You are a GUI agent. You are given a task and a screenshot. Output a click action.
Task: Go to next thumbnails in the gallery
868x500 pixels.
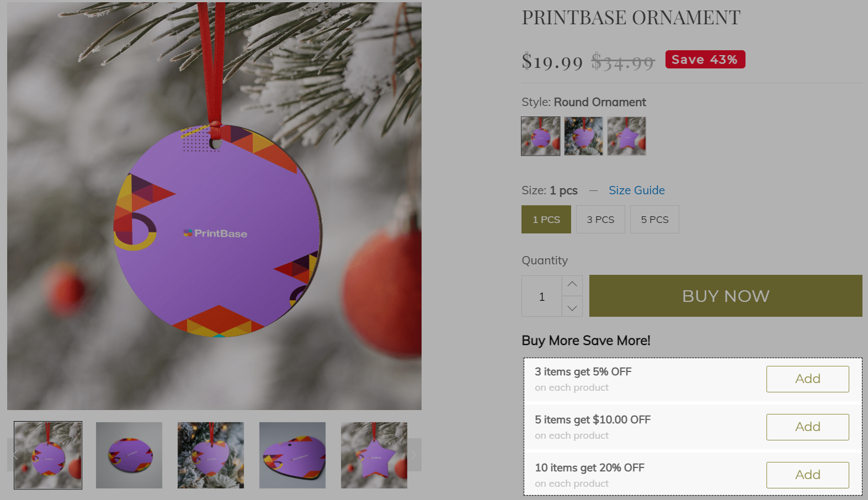(414, 455)
